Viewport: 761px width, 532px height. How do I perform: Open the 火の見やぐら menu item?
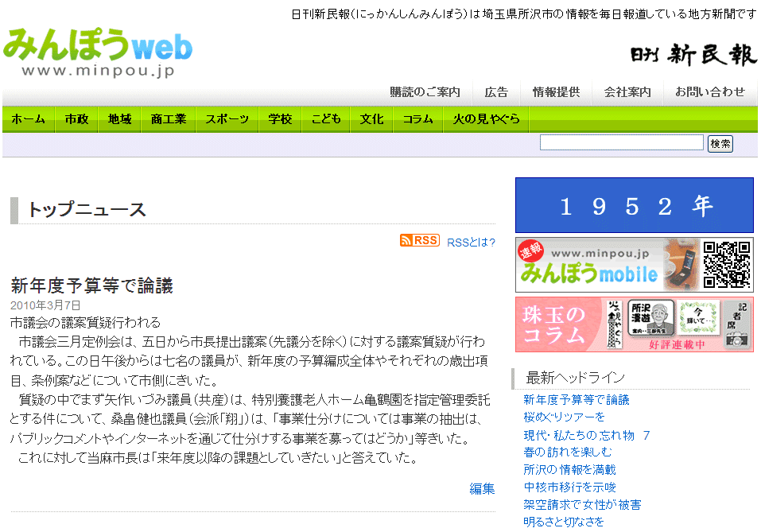click(x=486, y=119)
